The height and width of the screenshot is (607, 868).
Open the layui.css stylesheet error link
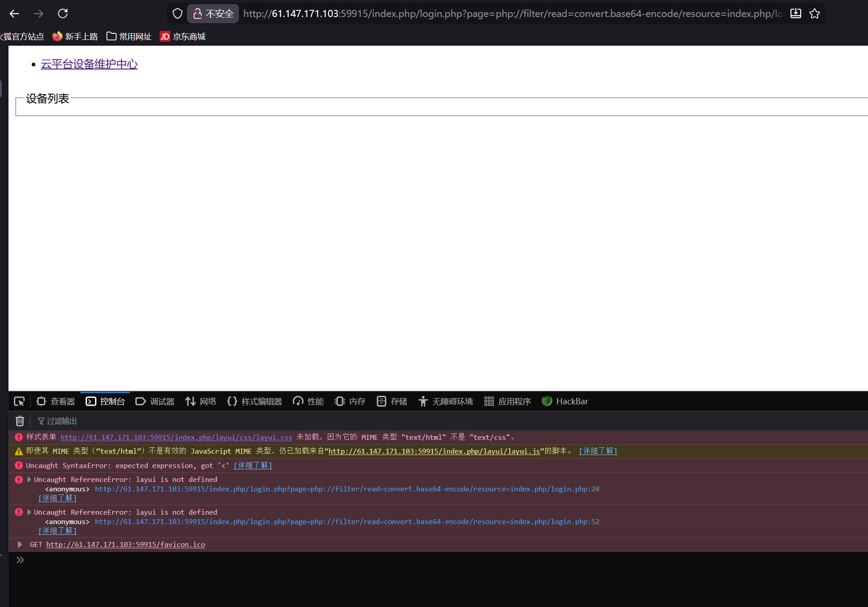[176, 437]
